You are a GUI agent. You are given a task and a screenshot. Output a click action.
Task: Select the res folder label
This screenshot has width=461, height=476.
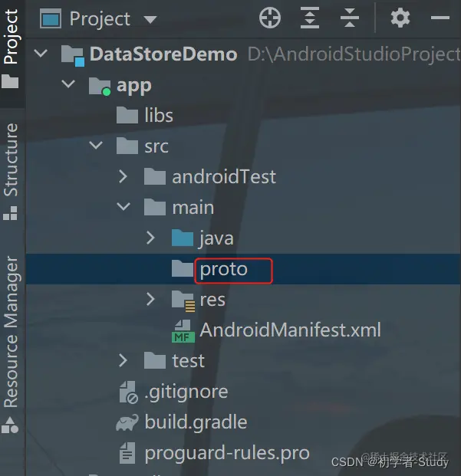click(x=212, y=300)
